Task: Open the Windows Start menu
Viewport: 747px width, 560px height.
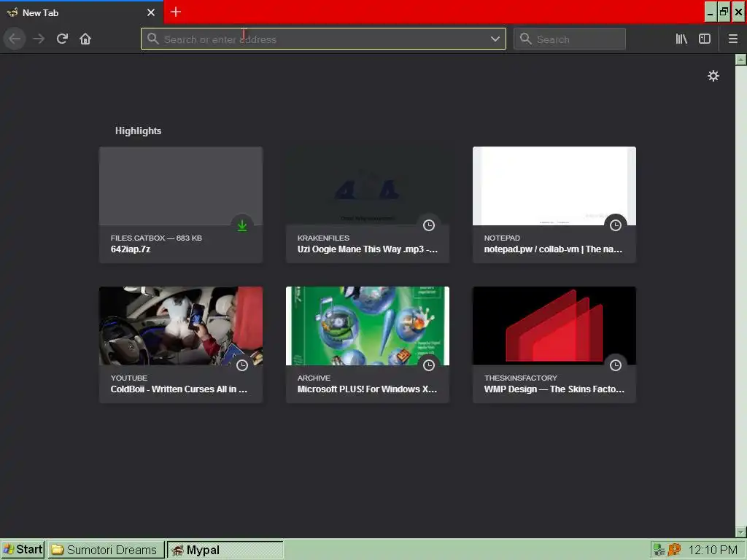Action: [x=23, y=550]
